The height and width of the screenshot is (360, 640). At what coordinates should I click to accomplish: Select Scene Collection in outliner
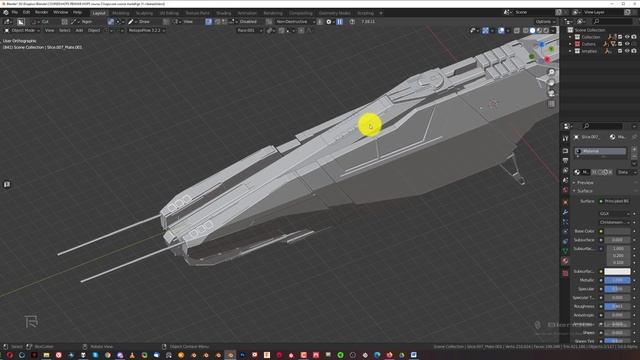click(590, 30)
